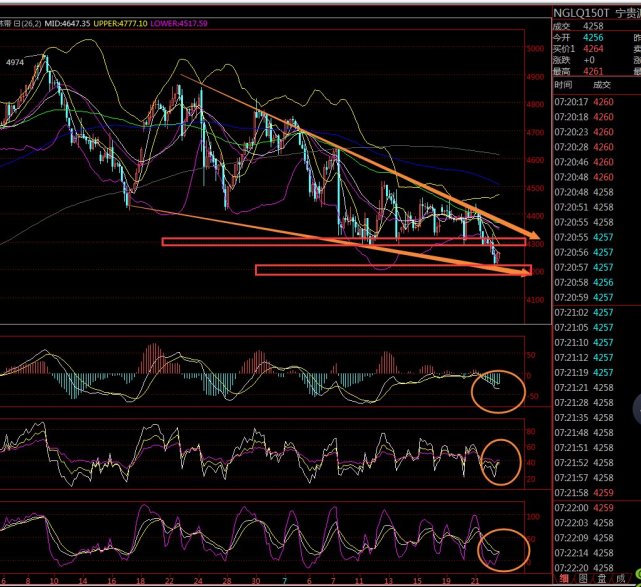The image size is (641, 587).
Task: Select the 07:21:48 trade row
Action: [x=584, y=432]
